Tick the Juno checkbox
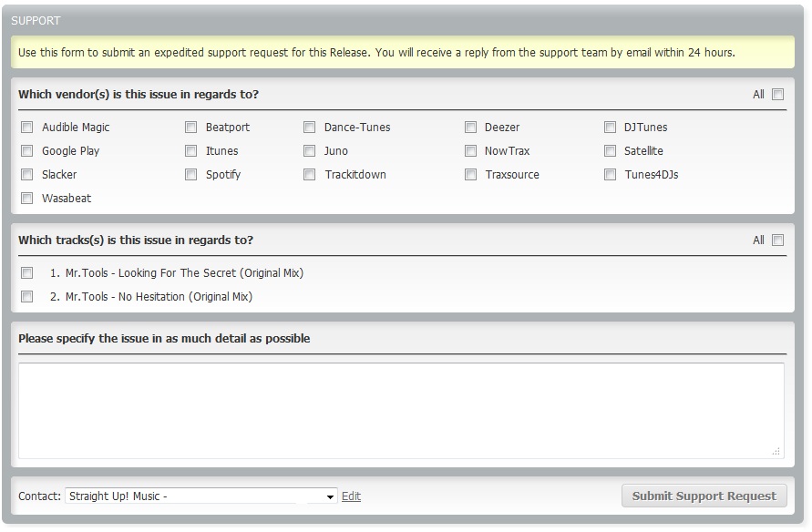The width and height of the screenshot is (812, 532). tap(309, 151)
